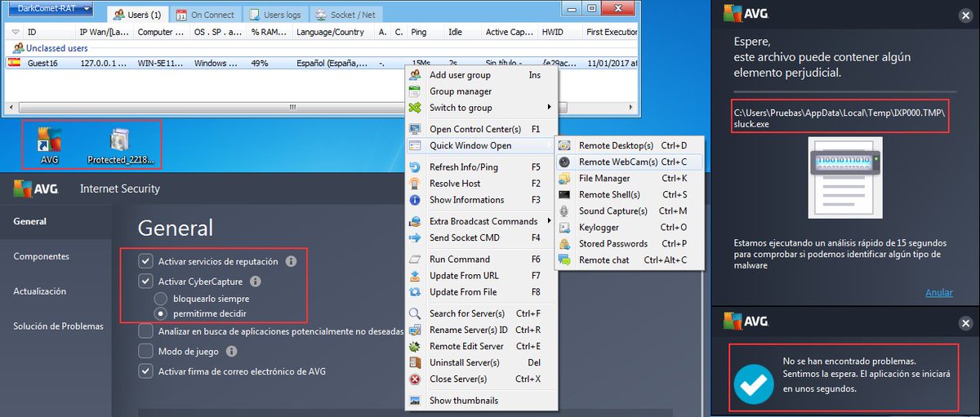Screen dimensions: 980x417
Task: Click info icon beside Activar CyberCapture
Action: (255, 282)
